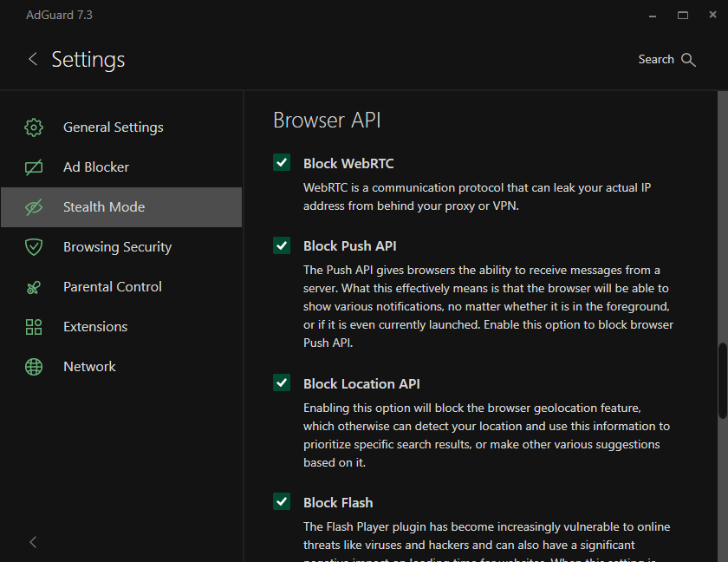Click the Extensions grid icon
The width and height of the screenshot is (728, 562).
pos(34,327)
